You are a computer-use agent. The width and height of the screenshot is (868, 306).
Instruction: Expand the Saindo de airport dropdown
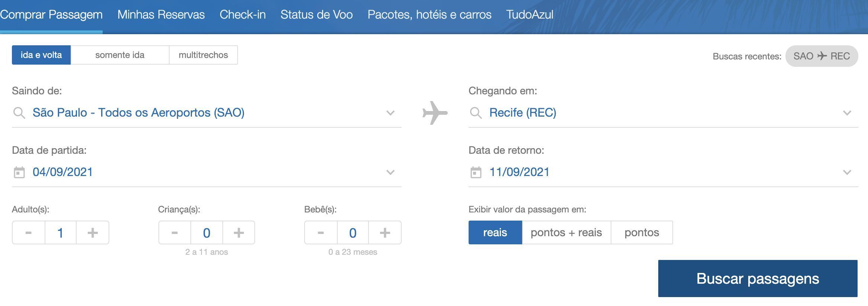[390, 113]
